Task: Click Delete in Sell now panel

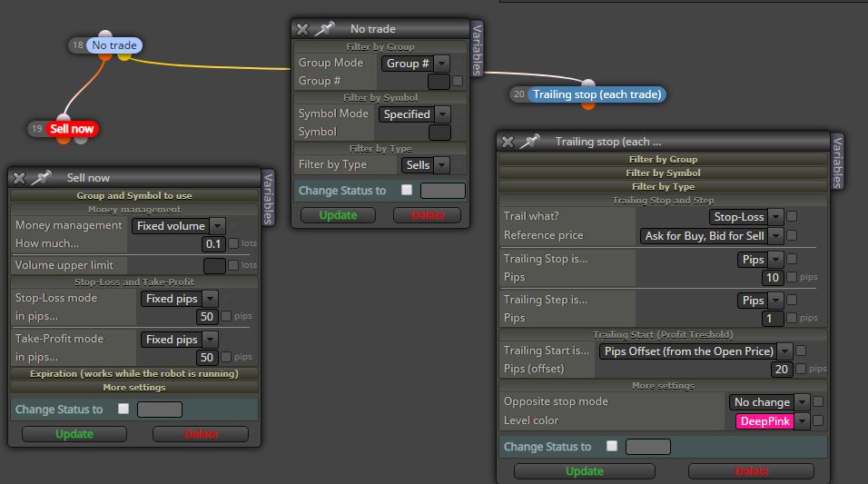Action: coord(201,434)
